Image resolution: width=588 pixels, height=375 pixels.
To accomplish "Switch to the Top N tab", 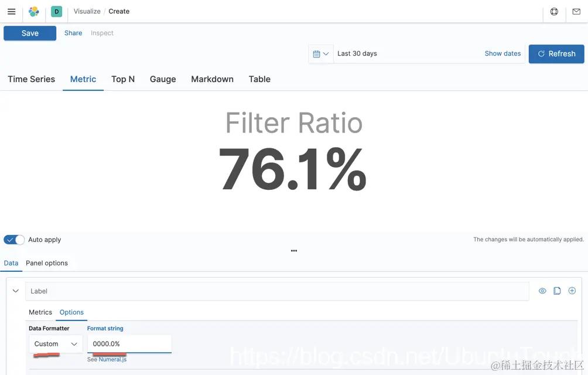I will pos(123,79).
